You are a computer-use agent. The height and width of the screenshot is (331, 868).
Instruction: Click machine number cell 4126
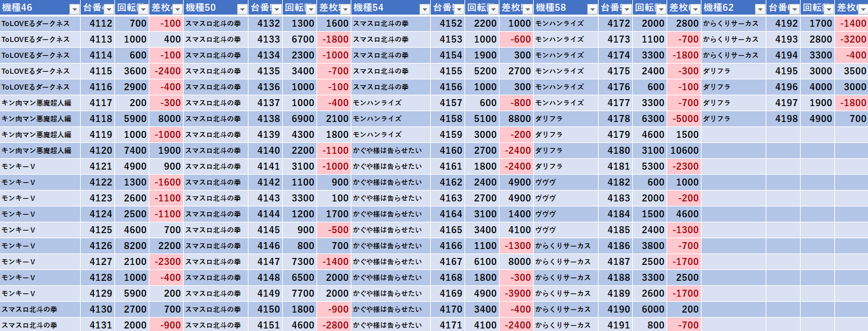pyautogui.click(x=98, y=246)
